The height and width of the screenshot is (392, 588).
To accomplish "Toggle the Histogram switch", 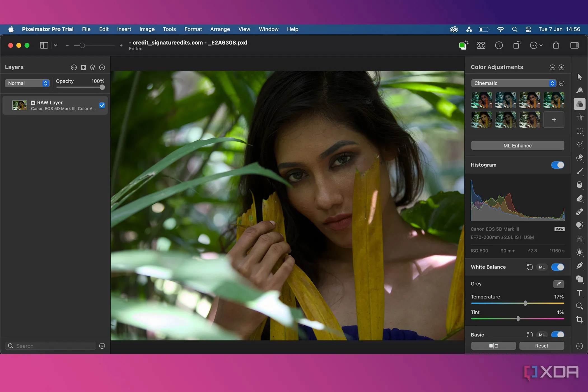I will [557, 165].
